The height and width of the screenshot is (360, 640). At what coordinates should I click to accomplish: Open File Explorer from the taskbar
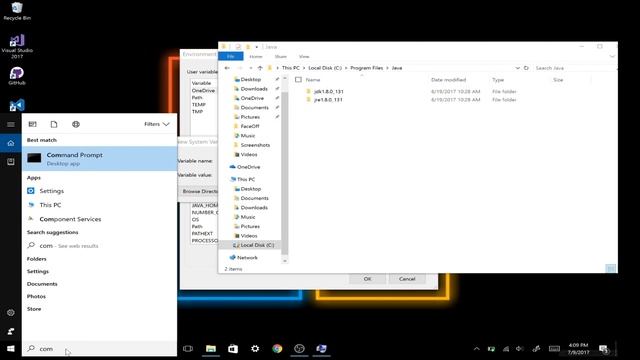pyautogui.click(x=211, y=349)
